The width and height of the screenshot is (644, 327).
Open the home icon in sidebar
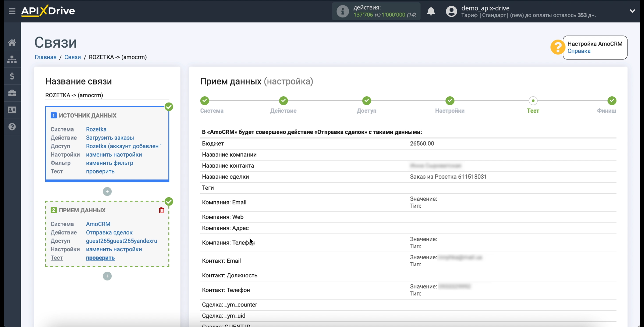click(x=12, y=43)
